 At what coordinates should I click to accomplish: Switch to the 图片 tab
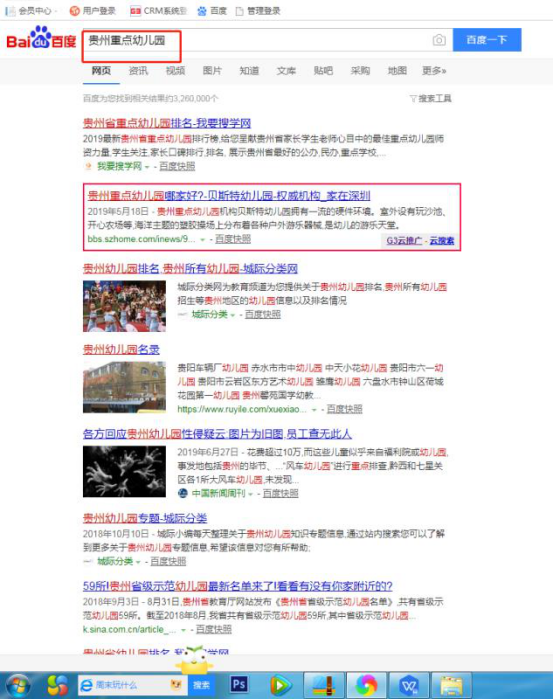point(212,71)
